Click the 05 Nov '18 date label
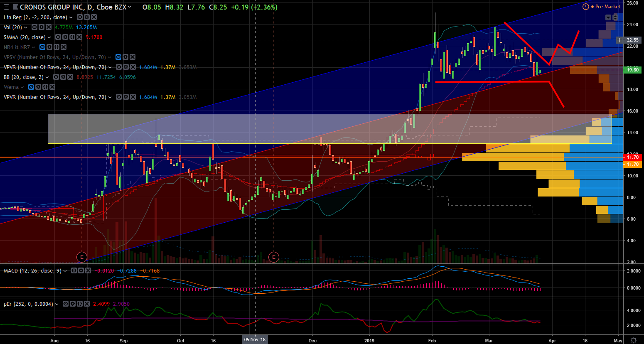This screenshot has width=644, height=344. click(x=255, y=339)
